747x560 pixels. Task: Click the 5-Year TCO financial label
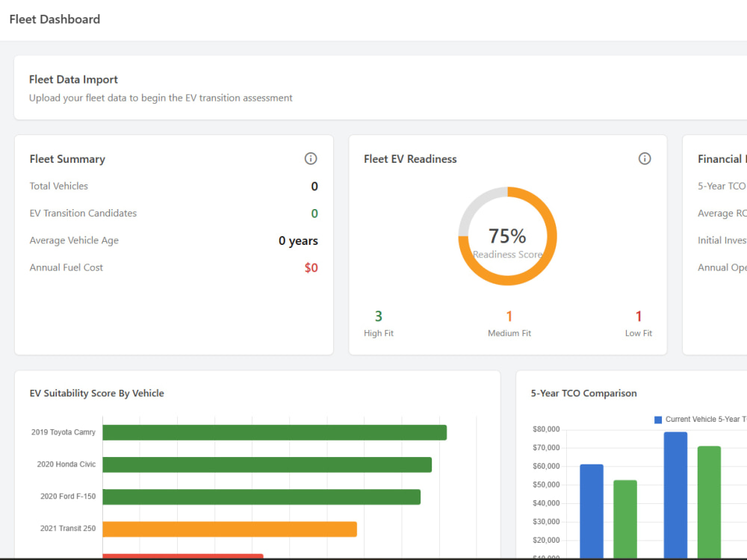tap(722, 186)
